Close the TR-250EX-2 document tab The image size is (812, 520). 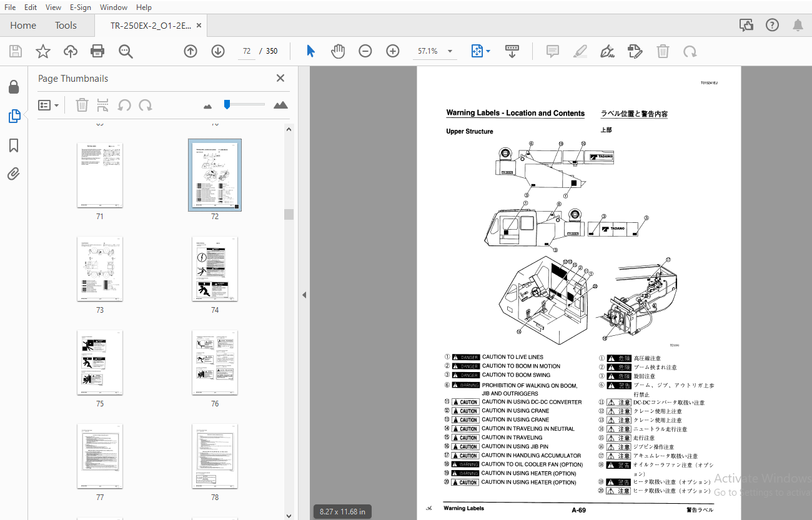(x=199, y=26)
